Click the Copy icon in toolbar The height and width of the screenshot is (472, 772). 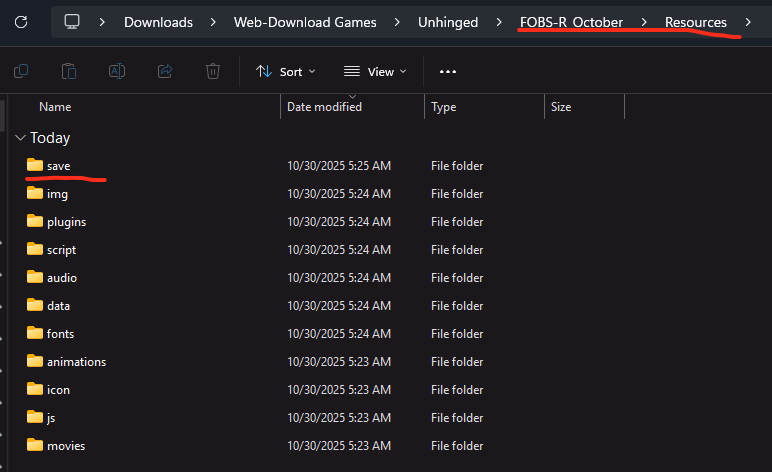point(21,71)
